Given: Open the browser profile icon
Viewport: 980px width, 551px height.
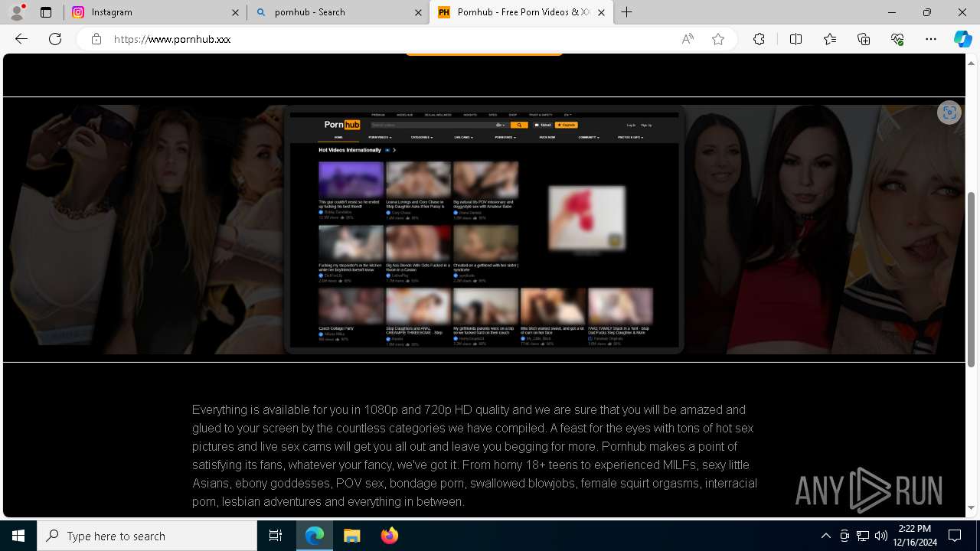Looking at the screenshot, I should pyautogui.click(x=16, y=11).
